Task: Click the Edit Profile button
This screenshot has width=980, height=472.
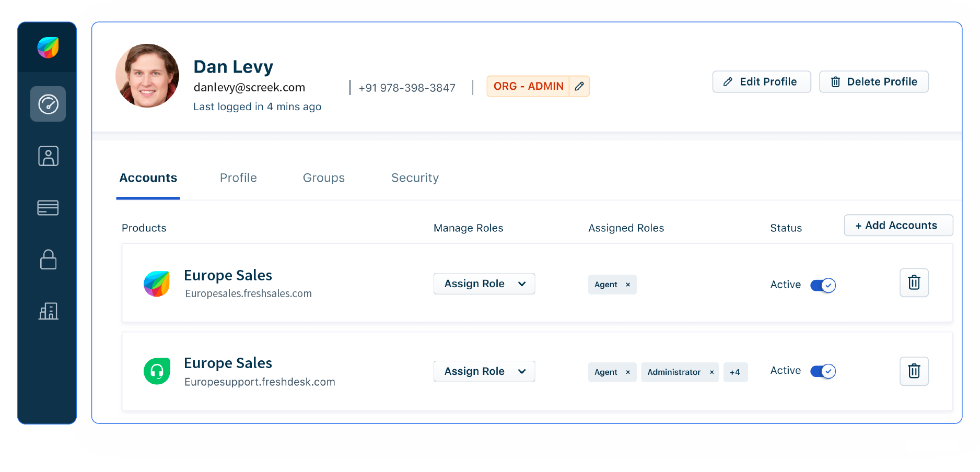Action: [761, 81]
